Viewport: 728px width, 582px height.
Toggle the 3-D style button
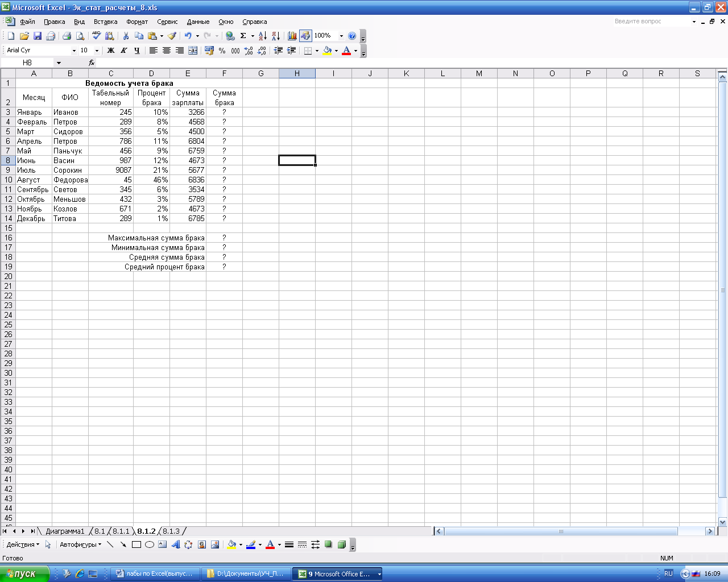341,544
